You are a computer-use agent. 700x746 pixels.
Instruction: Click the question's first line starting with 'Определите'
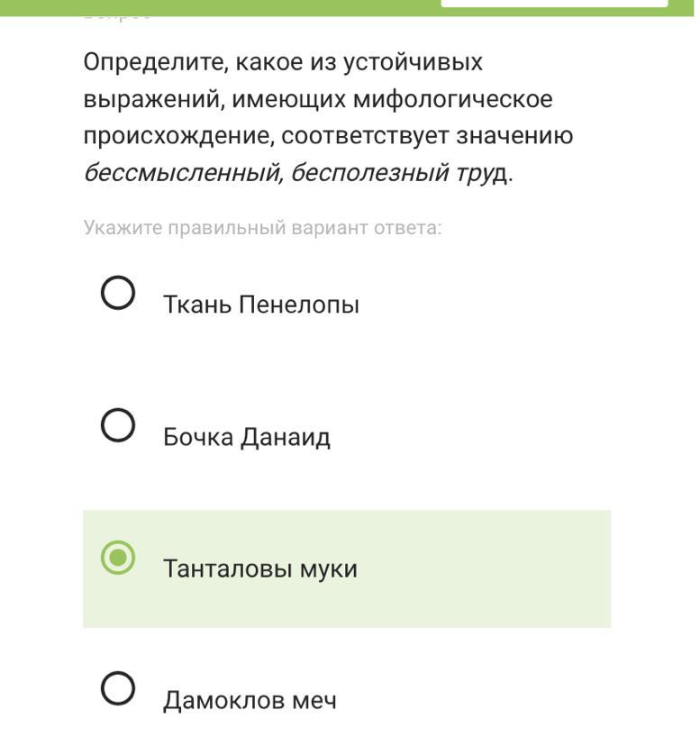point(283,62)
